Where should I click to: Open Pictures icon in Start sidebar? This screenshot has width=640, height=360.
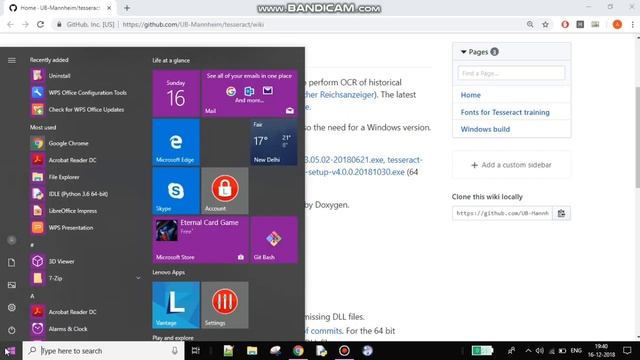(12, 285)
